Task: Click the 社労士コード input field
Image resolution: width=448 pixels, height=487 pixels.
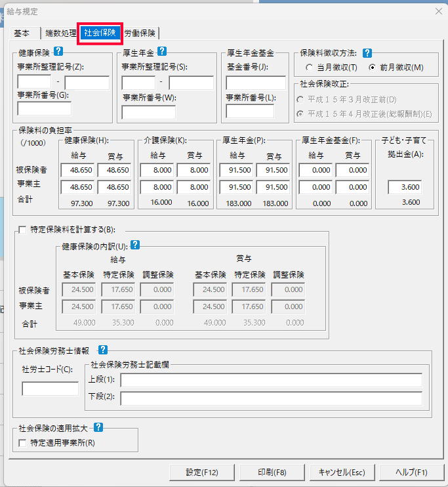Action: [50, 389]
